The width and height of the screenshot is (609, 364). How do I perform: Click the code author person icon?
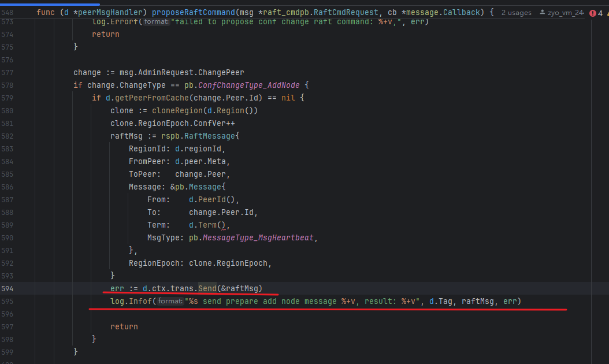coord(542,13)
